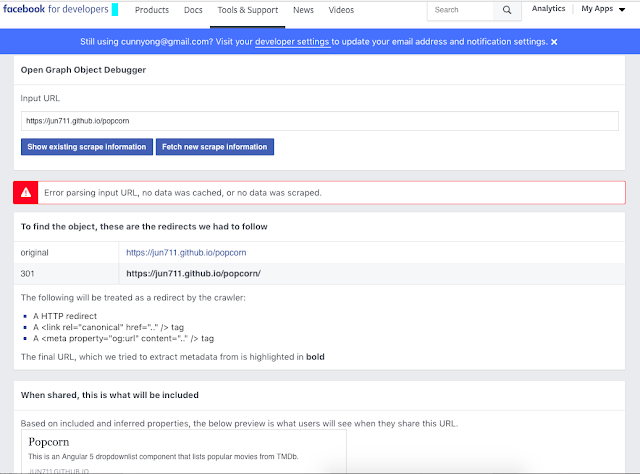The image size is (640, 474).
Task: Click the error parsing input URL message
Action: [183, 193]
